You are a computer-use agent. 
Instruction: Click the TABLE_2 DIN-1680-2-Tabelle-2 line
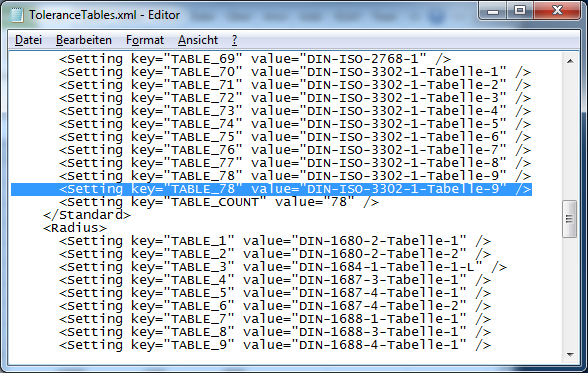275,254
